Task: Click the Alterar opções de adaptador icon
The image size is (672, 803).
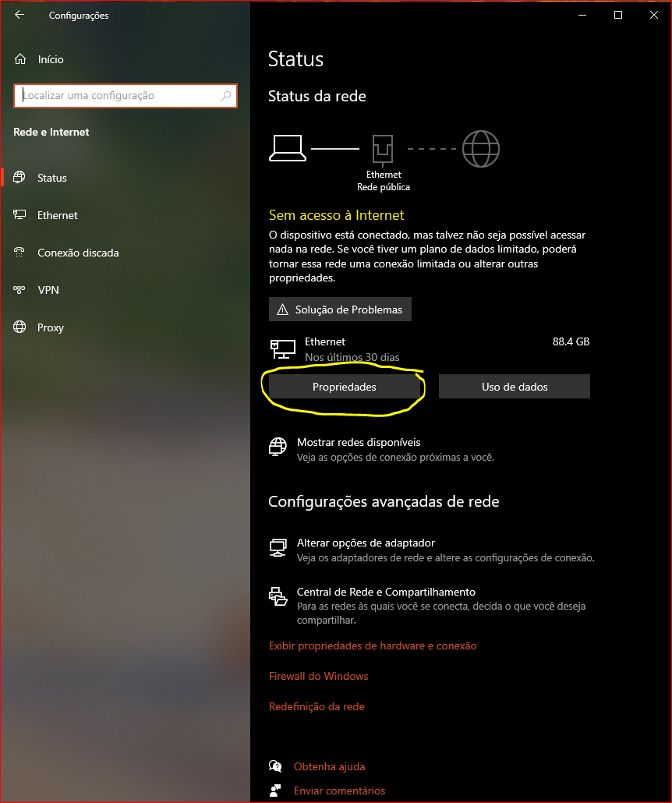Action: click(278, 548)
